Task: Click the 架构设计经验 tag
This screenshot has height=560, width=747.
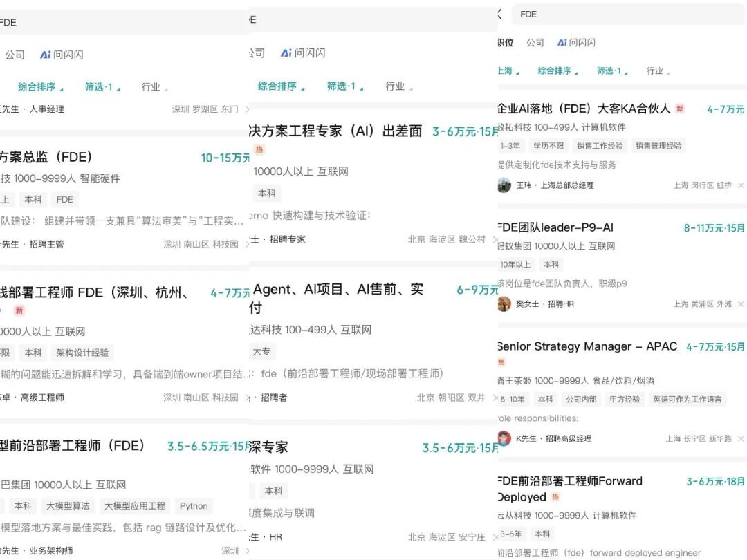Action: [x=82, y=353]
